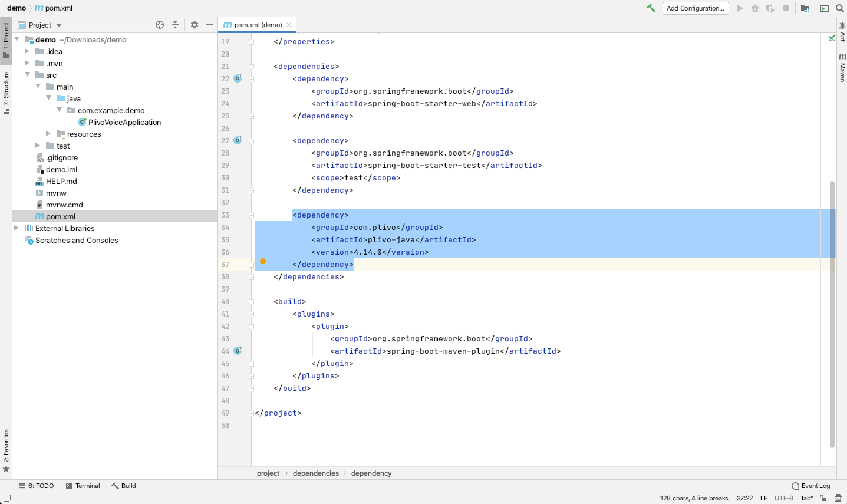Select PlivoVoiceApplication in project tree

pyautogui.click(x=124, y=122)
